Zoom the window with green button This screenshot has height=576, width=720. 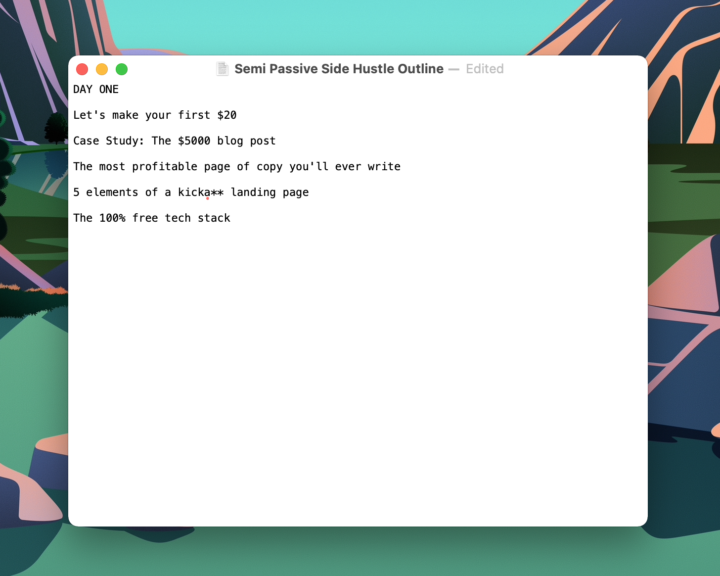[x=122, y=69]
